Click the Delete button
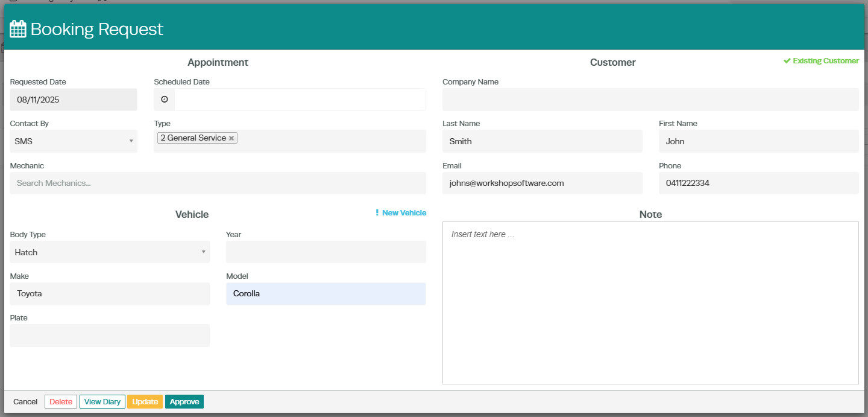 61,402
